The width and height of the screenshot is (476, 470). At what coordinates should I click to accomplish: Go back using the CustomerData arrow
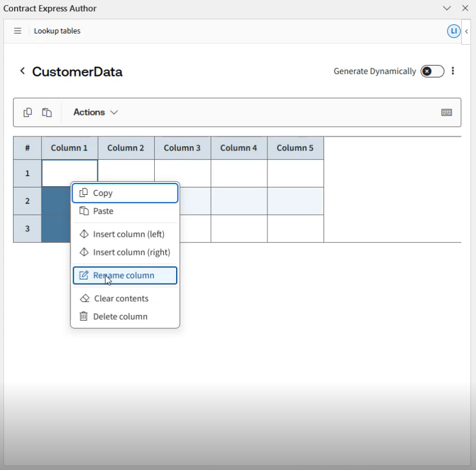[x=23, y=71]
